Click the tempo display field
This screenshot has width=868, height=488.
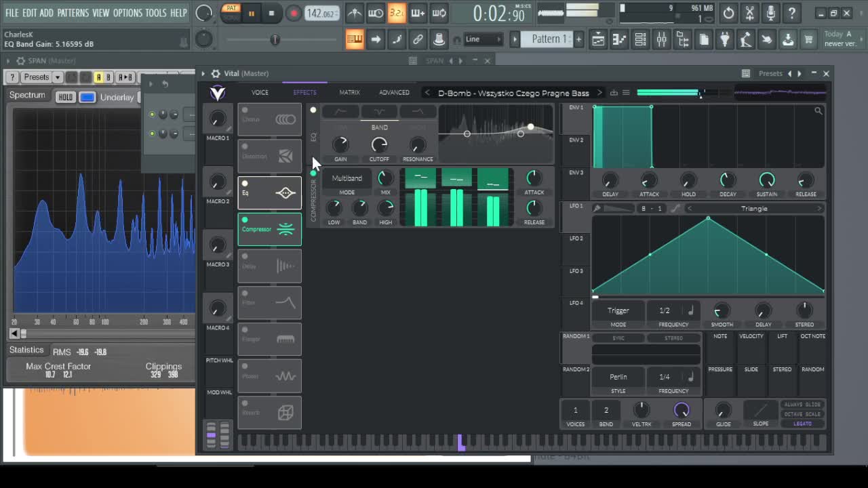click(321, 14)
